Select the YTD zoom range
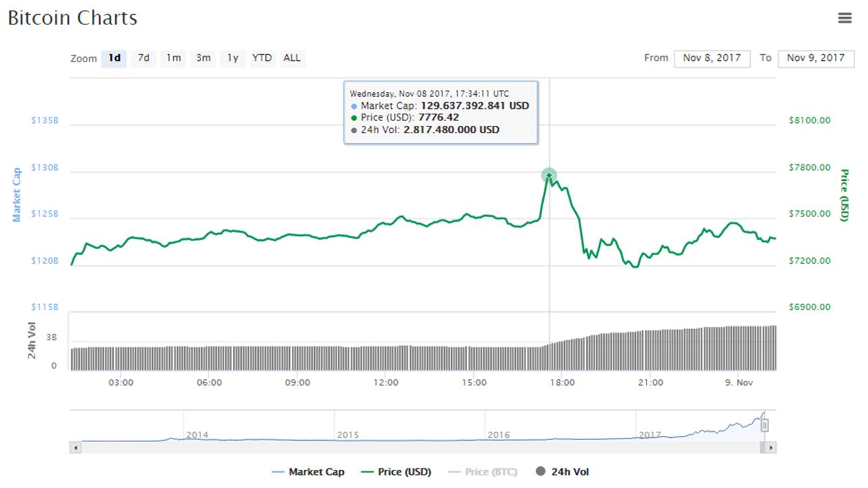 [262, 58]
